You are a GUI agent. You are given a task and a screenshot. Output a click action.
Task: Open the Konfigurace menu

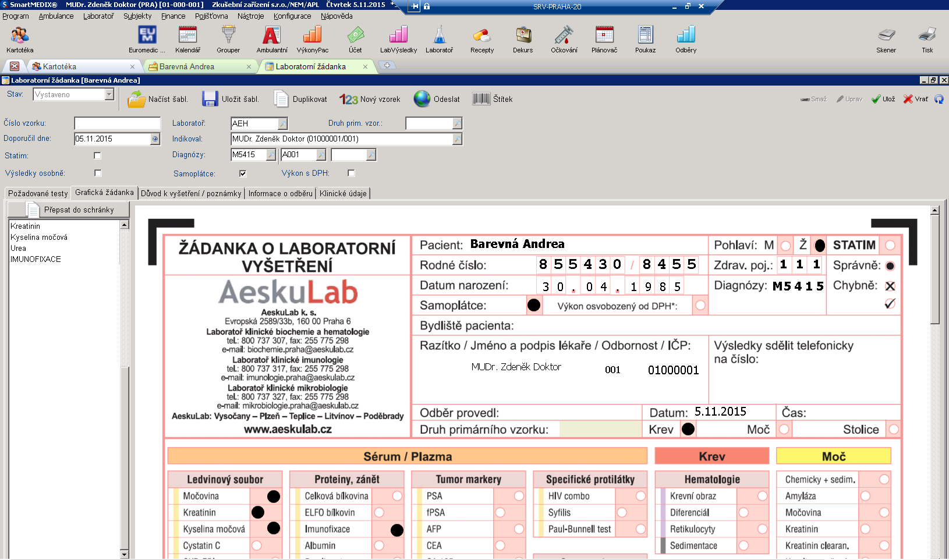pos(292,16)
